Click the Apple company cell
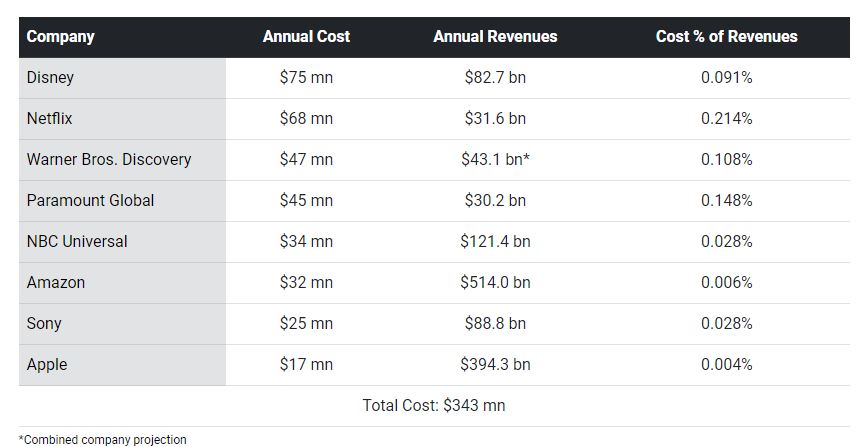Screen dimensions: 860x447 (x=47, y=365)
